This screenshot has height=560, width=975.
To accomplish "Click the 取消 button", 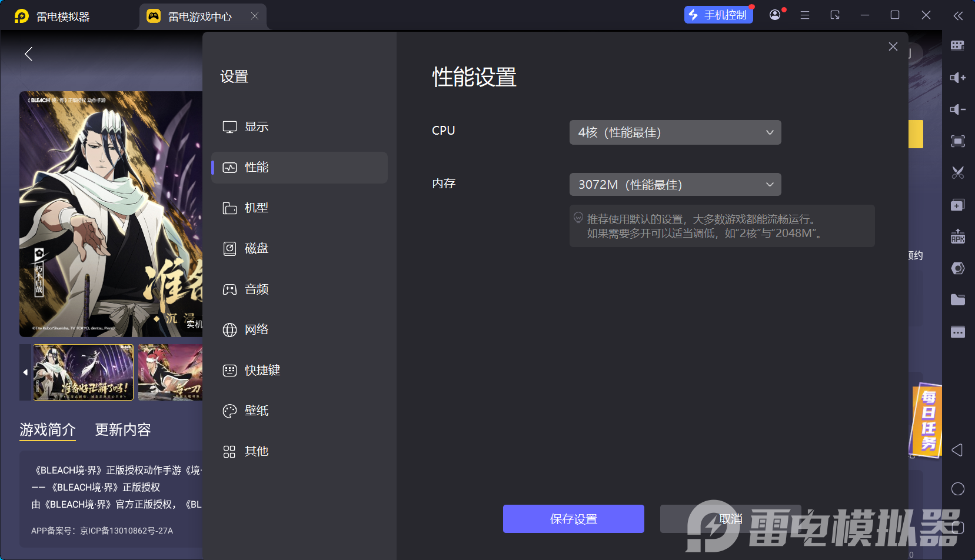I will [730, 519].
